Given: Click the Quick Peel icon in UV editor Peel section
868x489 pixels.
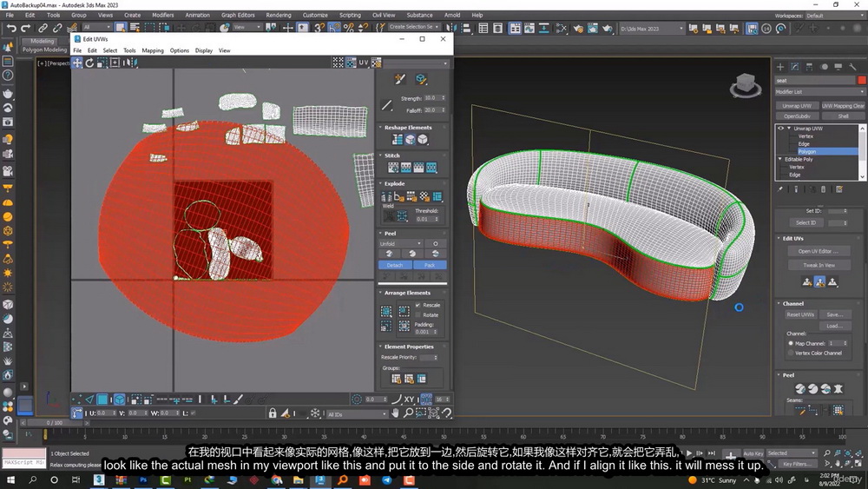Looking at the screenshot, I should coord(389,254).
